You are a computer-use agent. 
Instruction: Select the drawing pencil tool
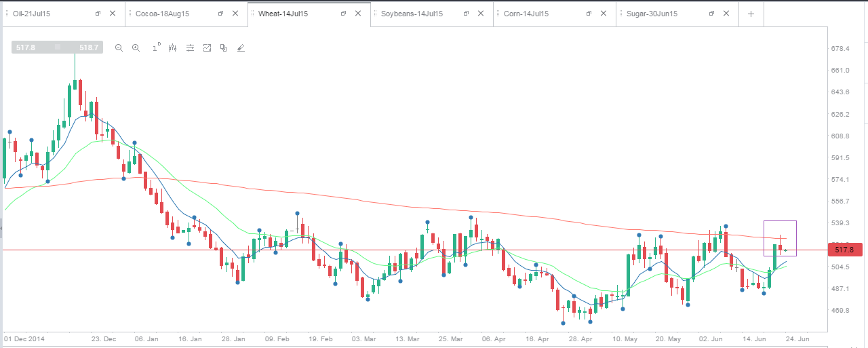coord(241,47)
